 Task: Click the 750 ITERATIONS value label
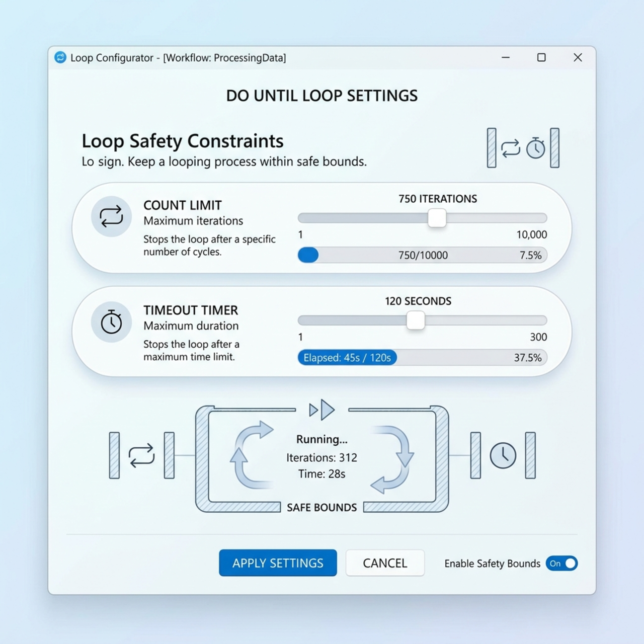tap(438, 199)
